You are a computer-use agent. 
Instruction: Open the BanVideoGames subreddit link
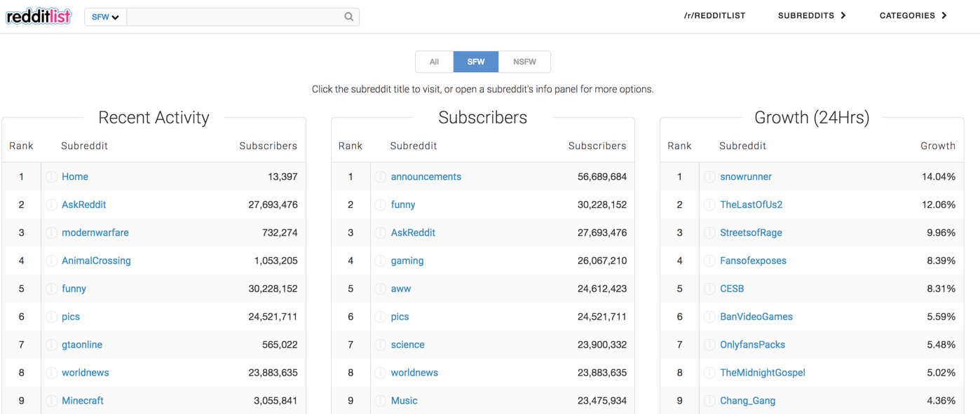(x=756, y=317)
